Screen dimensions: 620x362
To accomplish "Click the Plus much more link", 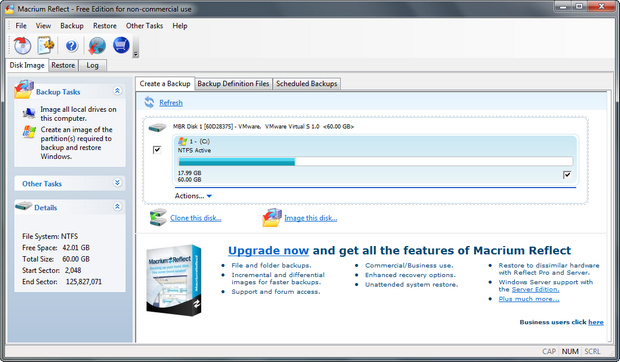I will (x=529, y=299).
